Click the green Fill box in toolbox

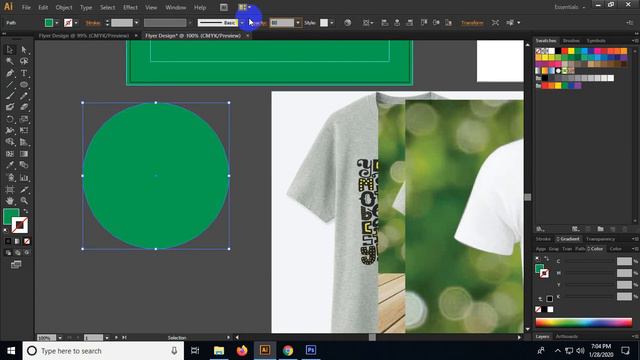(10, 215)
